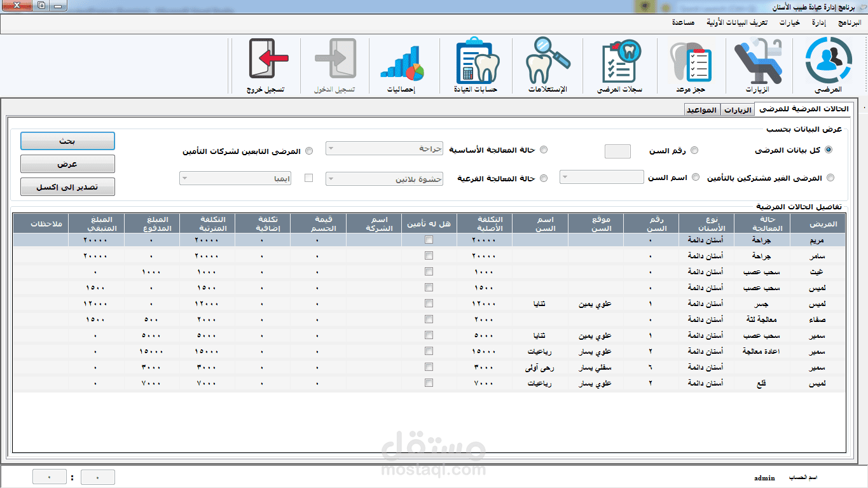
Task: Click the قلع extraction treatment cell
Action: pyautogui.click(x=762, y=383)
